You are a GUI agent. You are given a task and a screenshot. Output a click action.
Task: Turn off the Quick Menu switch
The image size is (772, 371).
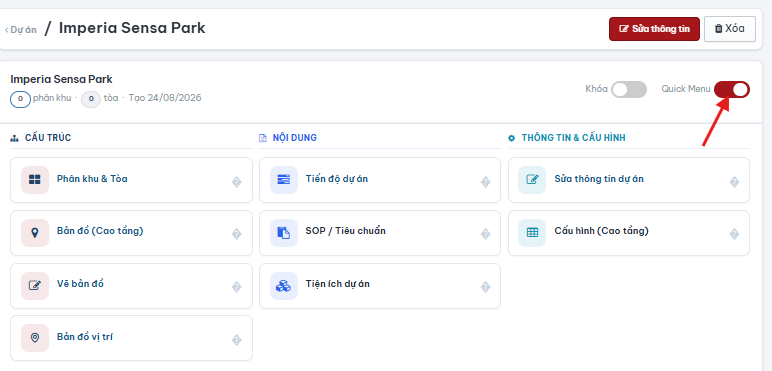tap(732, 90)
